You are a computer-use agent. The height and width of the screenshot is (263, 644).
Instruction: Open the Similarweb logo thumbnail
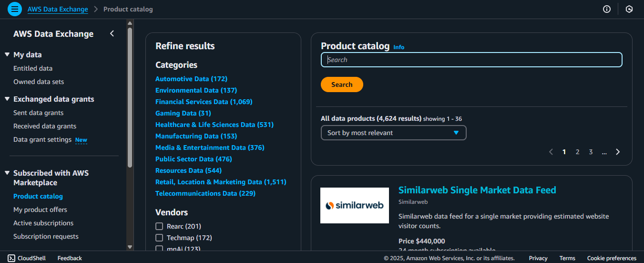pos(355,205)
